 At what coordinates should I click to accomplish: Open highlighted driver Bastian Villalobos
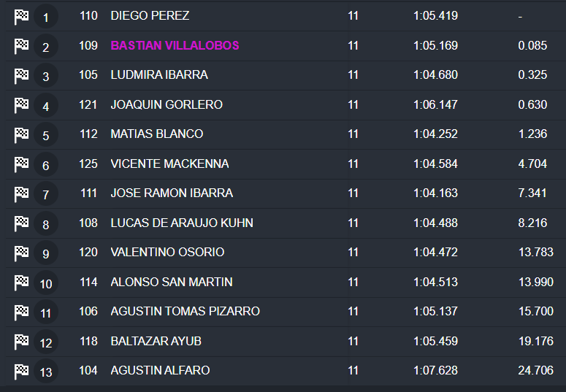pos(175,45)
